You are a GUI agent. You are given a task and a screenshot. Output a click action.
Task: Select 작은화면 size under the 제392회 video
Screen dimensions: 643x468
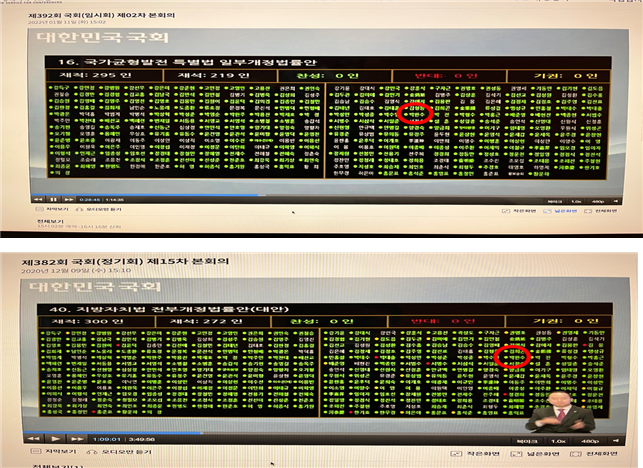[x=520, y=212]
